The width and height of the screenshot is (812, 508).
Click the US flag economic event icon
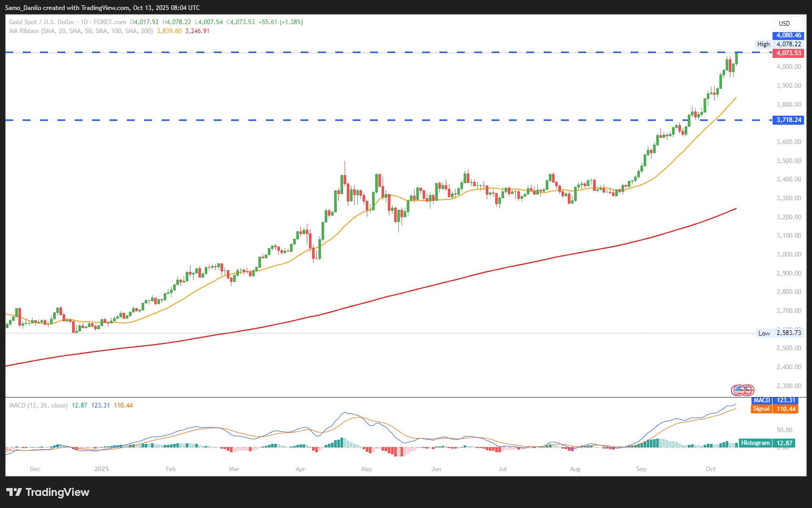click(x=739, y=390)
